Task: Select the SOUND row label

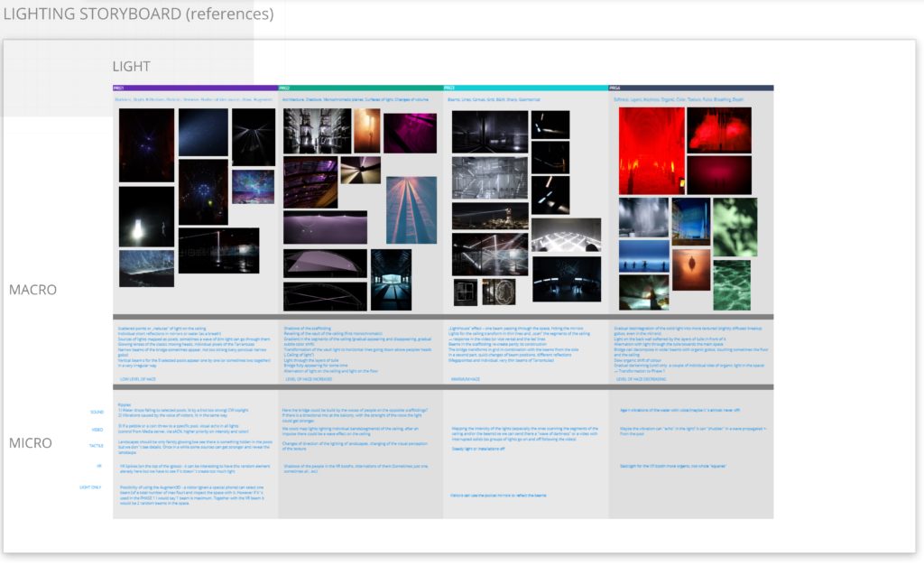Action: (x=97, y=412)
